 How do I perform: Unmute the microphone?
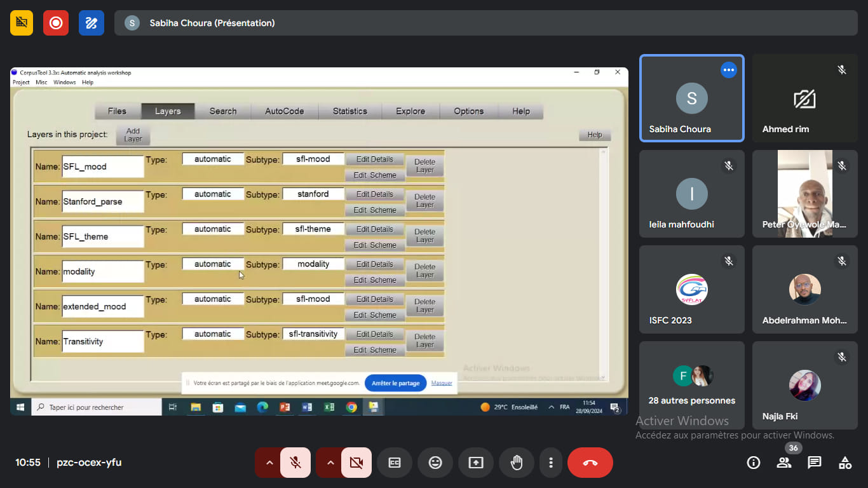coord(295,463)
